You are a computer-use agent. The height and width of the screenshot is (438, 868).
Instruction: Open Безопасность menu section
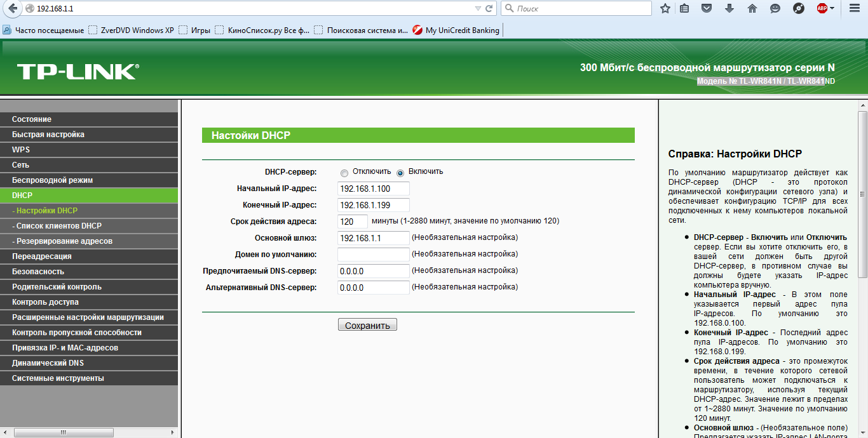point(89,272)
